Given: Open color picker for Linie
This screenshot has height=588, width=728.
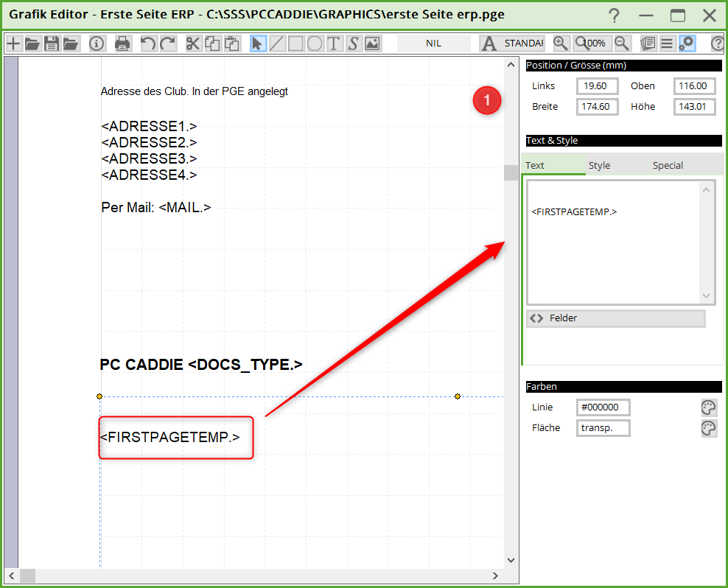Looking at the screenshot, I should click(x=708, y=408).
